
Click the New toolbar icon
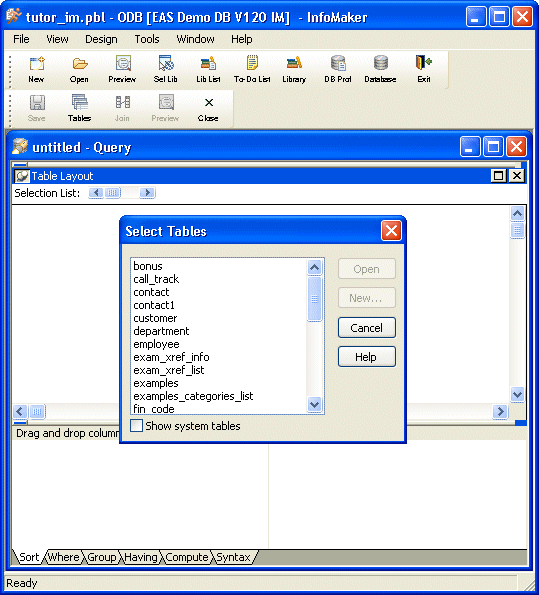36,64
